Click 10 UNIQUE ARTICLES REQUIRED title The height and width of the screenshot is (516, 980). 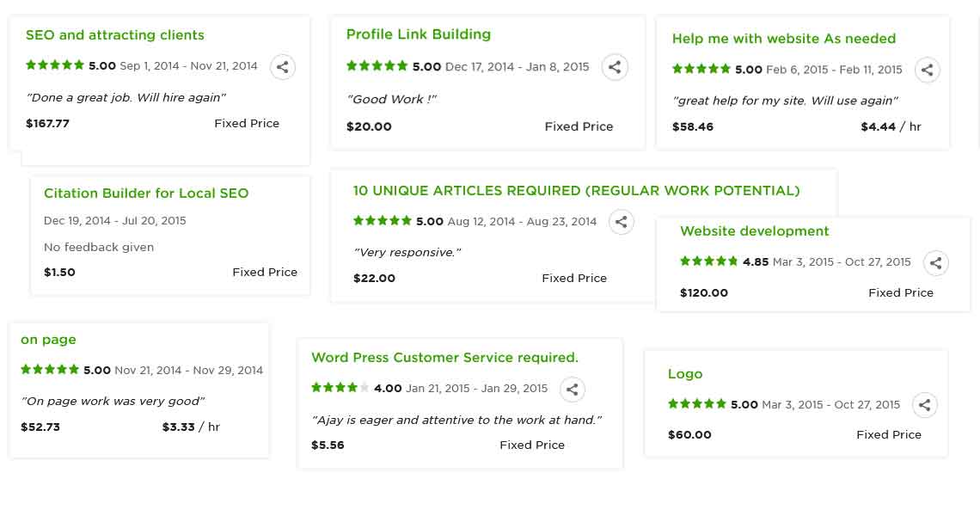click(576, 191)
